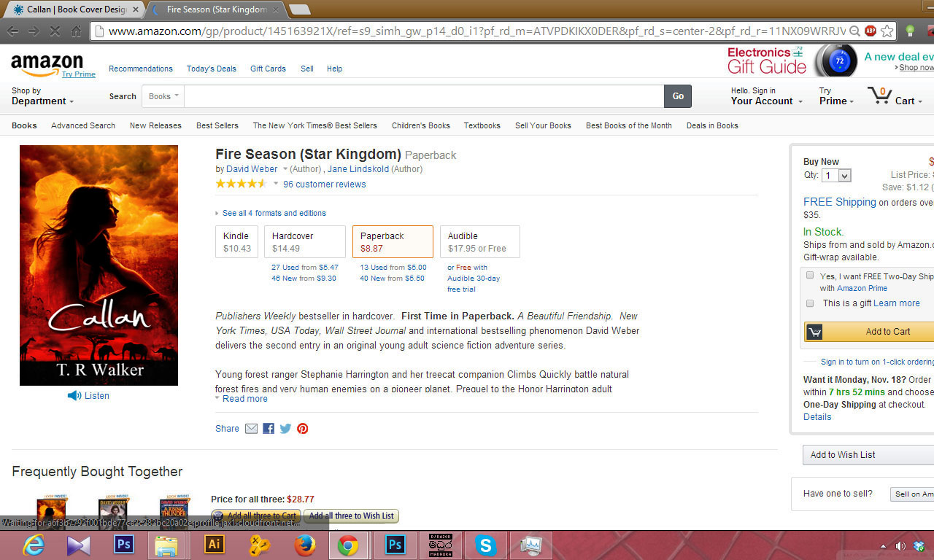Open the Qty quantity dropdown

point(836,175)
